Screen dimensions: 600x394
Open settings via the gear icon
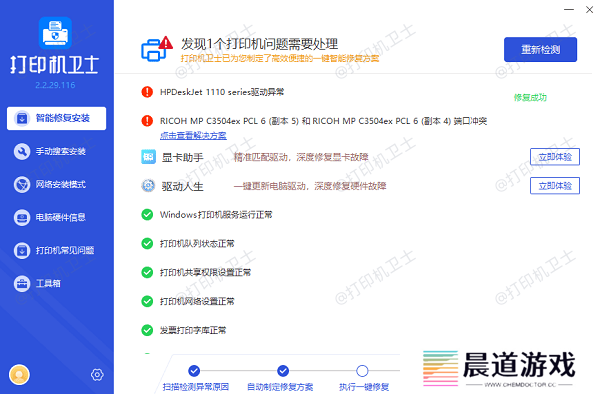click(97, 374)
